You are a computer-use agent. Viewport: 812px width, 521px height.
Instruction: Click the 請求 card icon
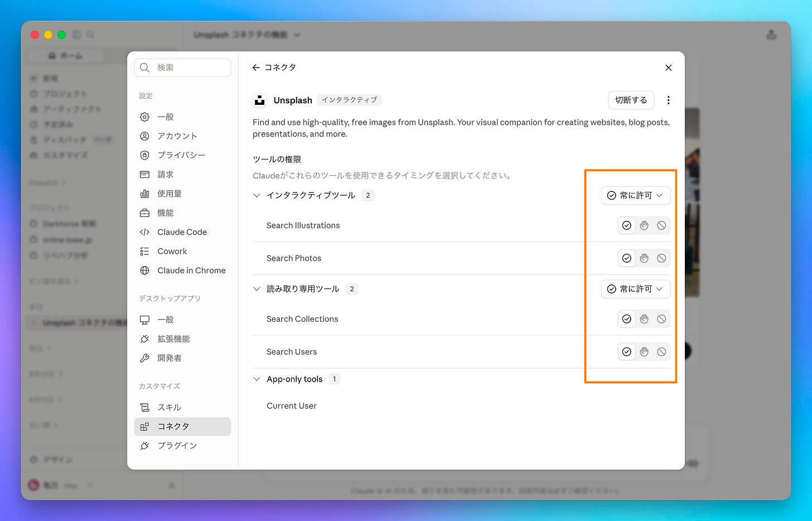144,175
